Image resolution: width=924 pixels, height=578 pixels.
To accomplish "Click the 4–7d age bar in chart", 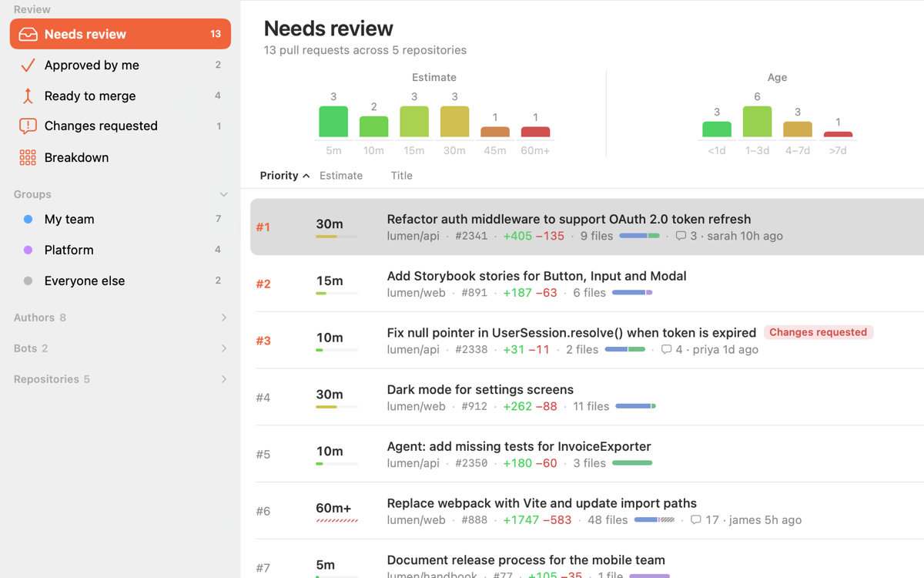I will pyautogui.click(x=798, y=129).
